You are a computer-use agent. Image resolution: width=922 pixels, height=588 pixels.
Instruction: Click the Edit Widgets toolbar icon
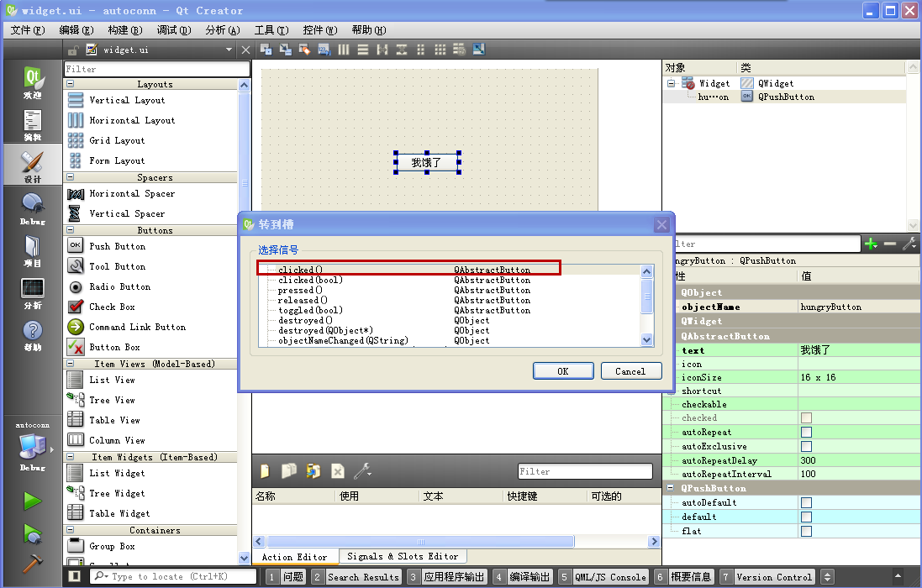click(266, 50)
